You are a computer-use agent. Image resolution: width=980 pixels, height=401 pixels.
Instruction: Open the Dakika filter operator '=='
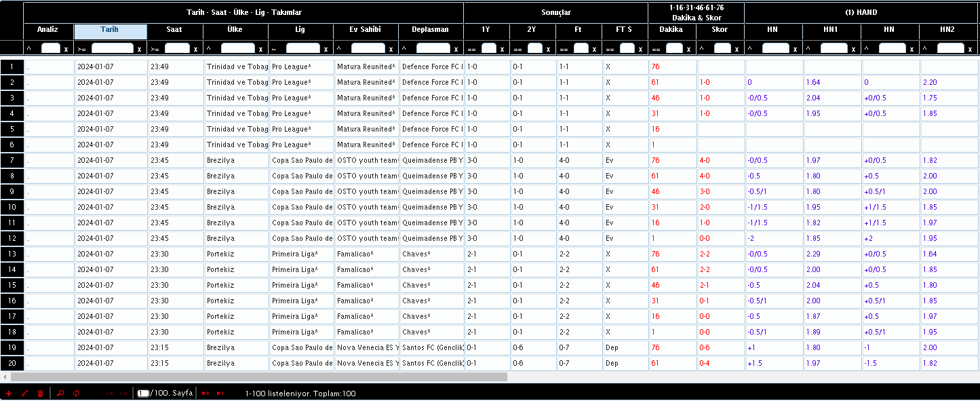(x=656, y=49)
